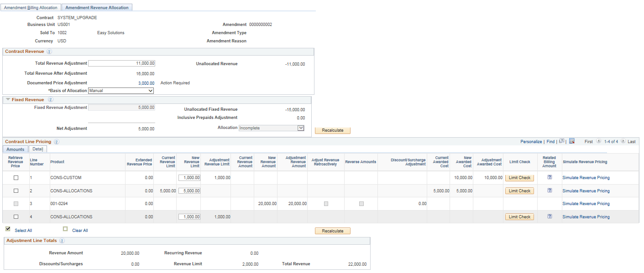Open Related Billing Amount help for line 1

pos(550,177)
